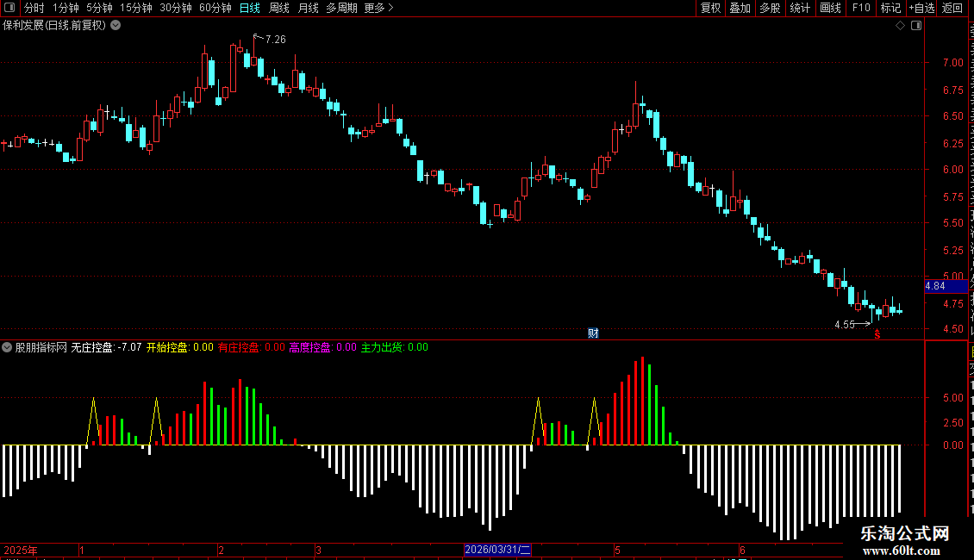Switch to the 日线 daily chart
Viewport: 974px width, 560px height.
(x=250, y=8)
